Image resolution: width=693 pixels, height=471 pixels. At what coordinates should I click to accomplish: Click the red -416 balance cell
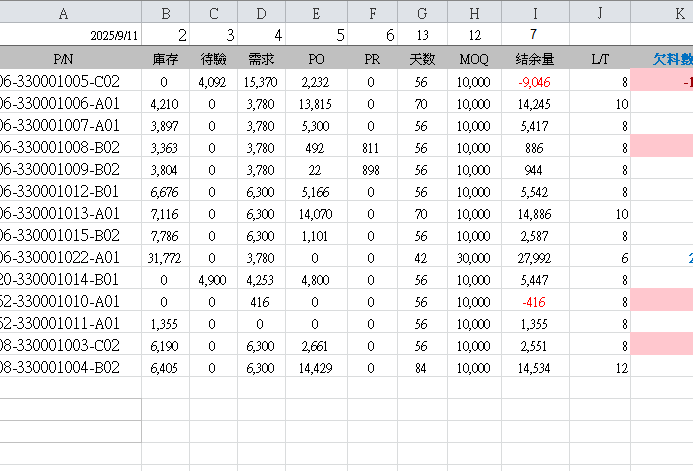tap(535, 299)
